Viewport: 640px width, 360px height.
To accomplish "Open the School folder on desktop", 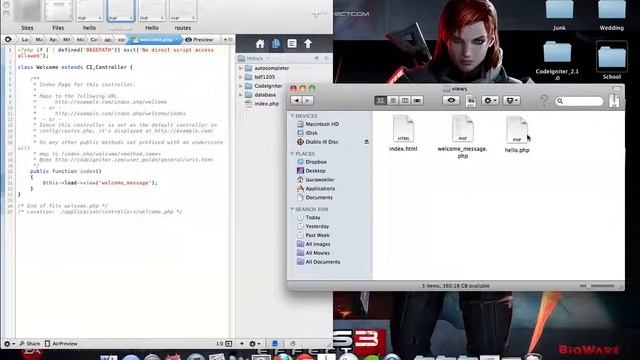I will click(611, 60).
